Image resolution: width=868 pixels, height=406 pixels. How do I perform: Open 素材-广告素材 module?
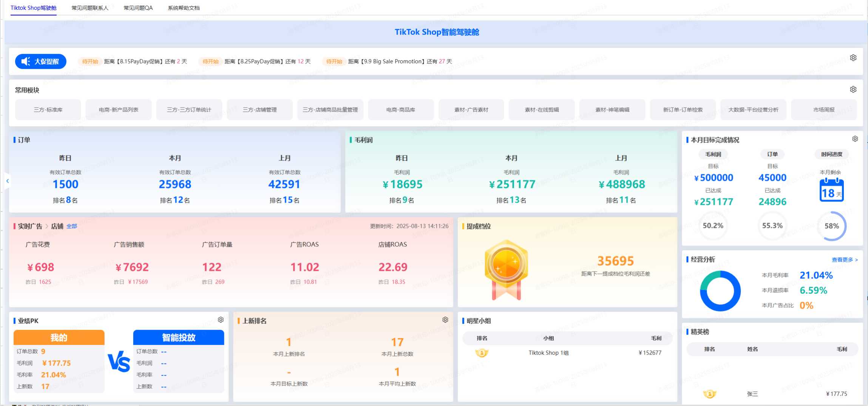click(x=471, y=110)
